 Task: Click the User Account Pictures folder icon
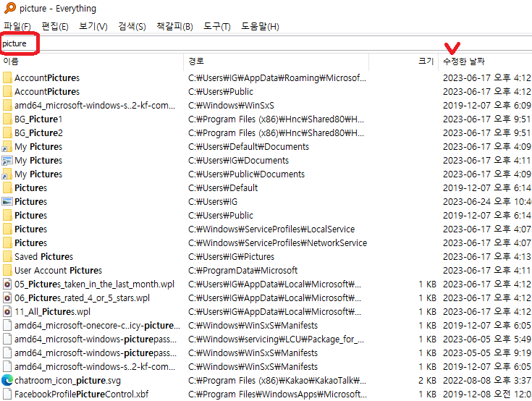pos(7,271)
